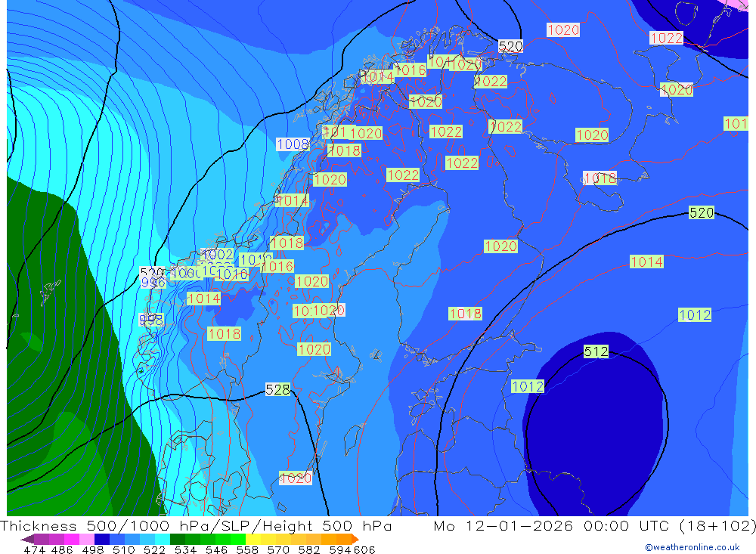Image resolution: width=756 pixels, height=554 pixels.
Task: Click the legend value '546'
Action: (x=216, y=549)
